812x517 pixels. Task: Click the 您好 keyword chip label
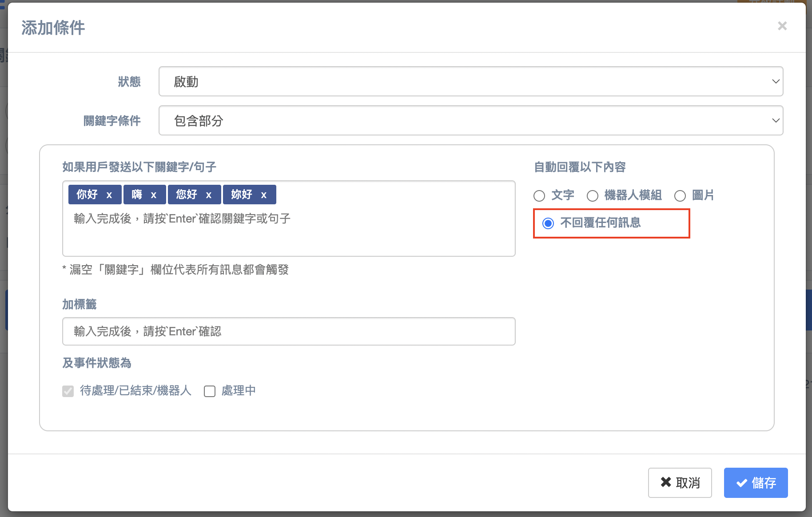coord(187,195)
